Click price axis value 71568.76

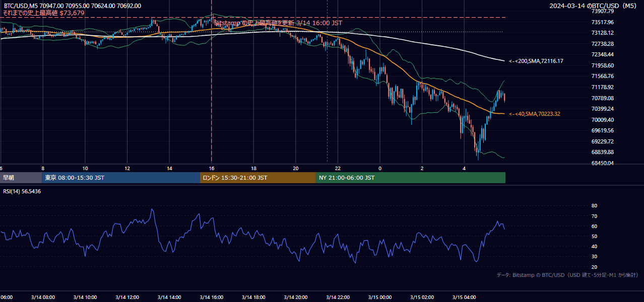tap(602, 76)
